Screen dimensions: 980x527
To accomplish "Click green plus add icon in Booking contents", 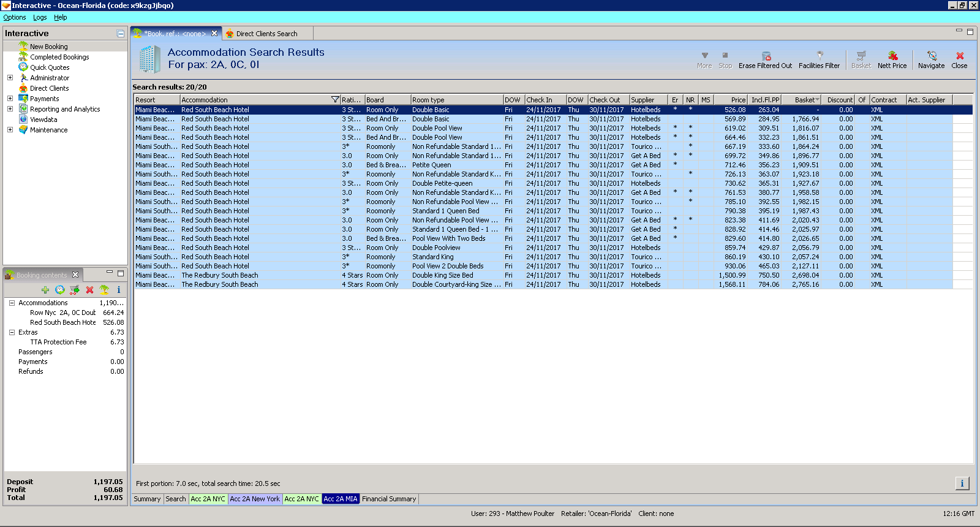I will click(45, 290).
